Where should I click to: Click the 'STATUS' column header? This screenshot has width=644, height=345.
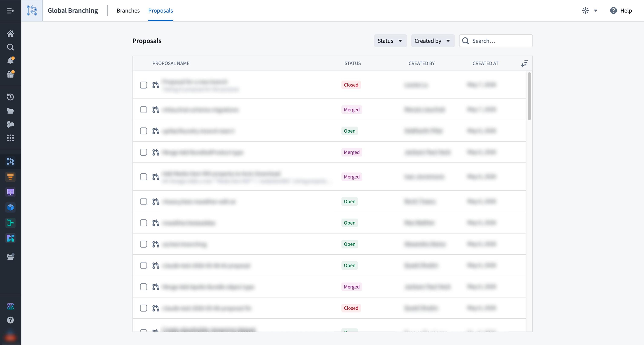tap(352, 63)
